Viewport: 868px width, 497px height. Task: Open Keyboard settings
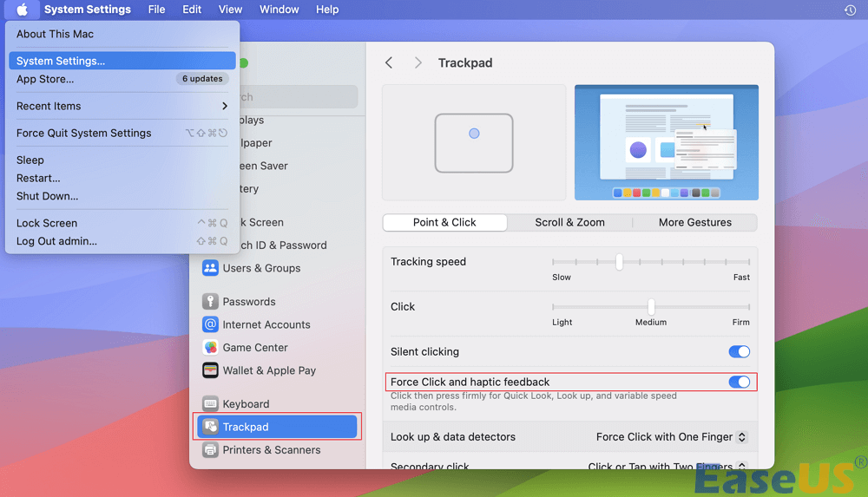[x=277, y=404]
